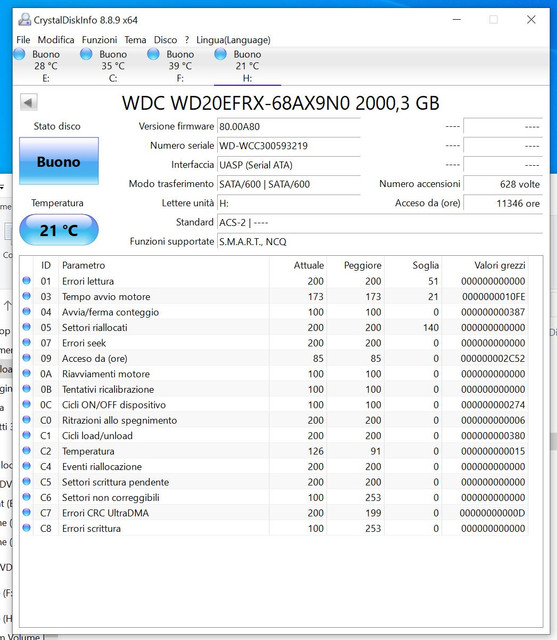
Task: Click the status dot of Settori scrittura pendente row
Action: [27, 482]
